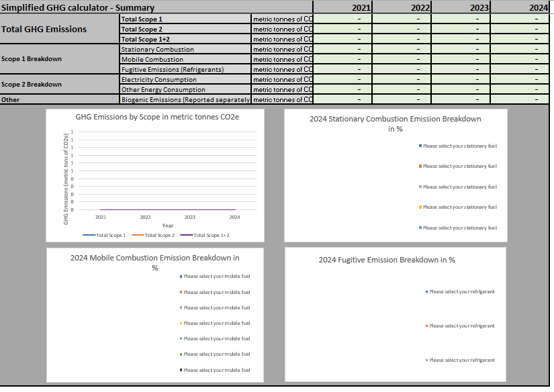Click the Simplified GHG calculator - Summary title
This screenshot has height=392, width=554.
[x=78, y=8]
